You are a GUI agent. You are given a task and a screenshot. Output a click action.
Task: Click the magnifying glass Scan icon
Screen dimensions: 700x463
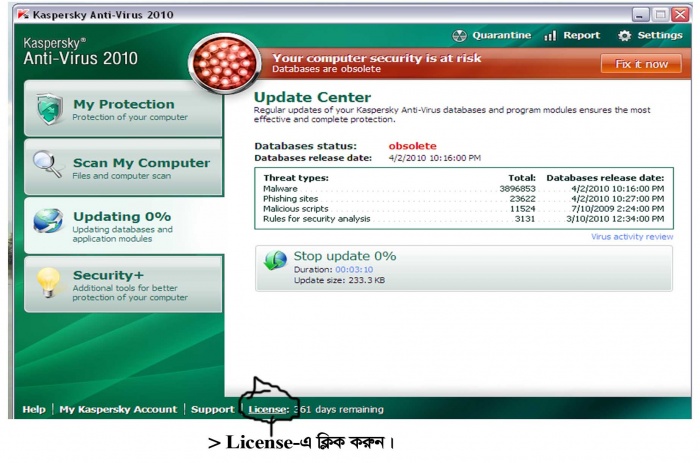pos(47,164)
